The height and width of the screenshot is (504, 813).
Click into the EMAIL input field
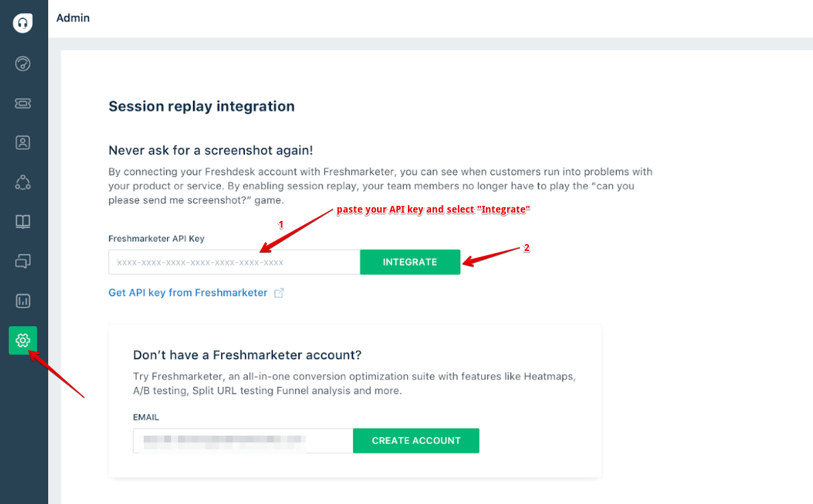click(x=242, y=440)
